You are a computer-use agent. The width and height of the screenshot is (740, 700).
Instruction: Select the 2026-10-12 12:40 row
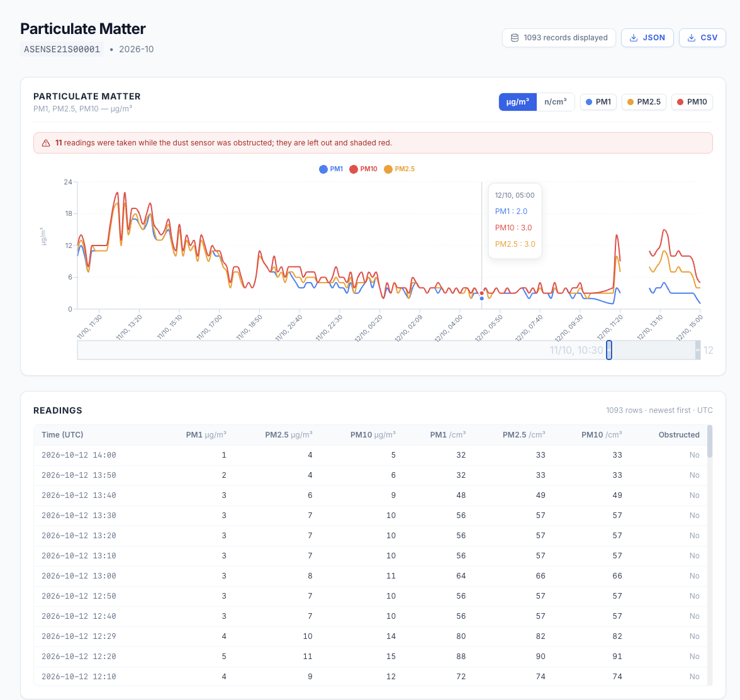point(371,616)
